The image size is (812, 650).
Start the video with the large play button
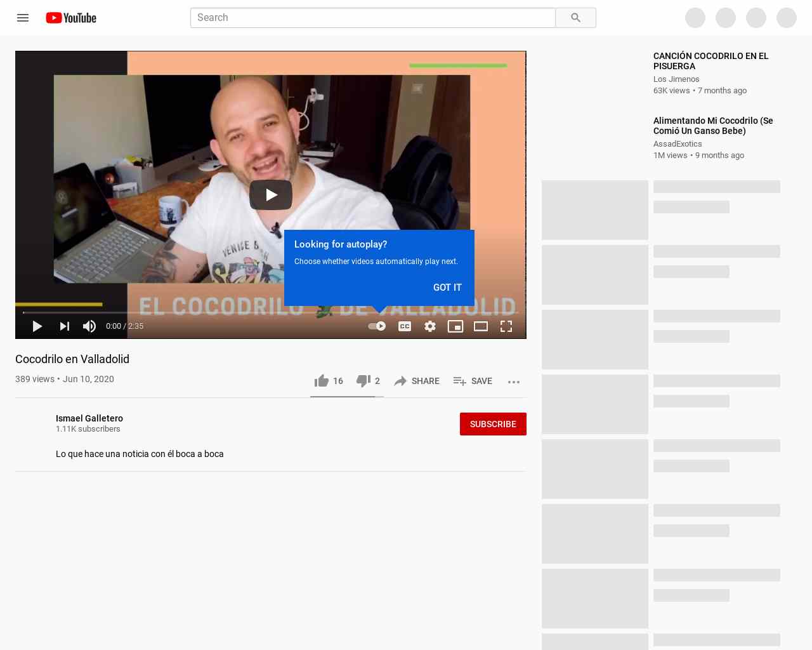pos(271,195)
